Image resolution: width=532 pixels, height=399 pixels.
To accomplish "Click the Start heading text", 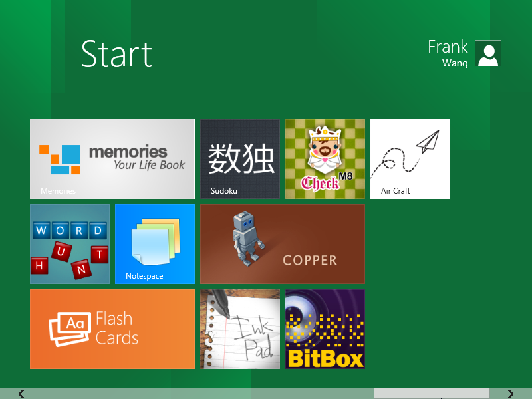I will coord(117,55).
